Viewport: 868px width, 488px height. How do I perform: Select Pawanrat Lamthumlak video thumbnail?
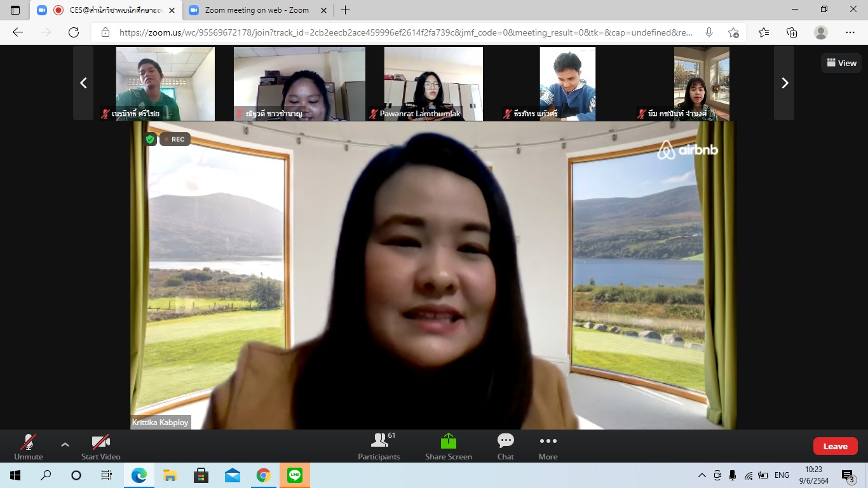(x=433, y=83)
